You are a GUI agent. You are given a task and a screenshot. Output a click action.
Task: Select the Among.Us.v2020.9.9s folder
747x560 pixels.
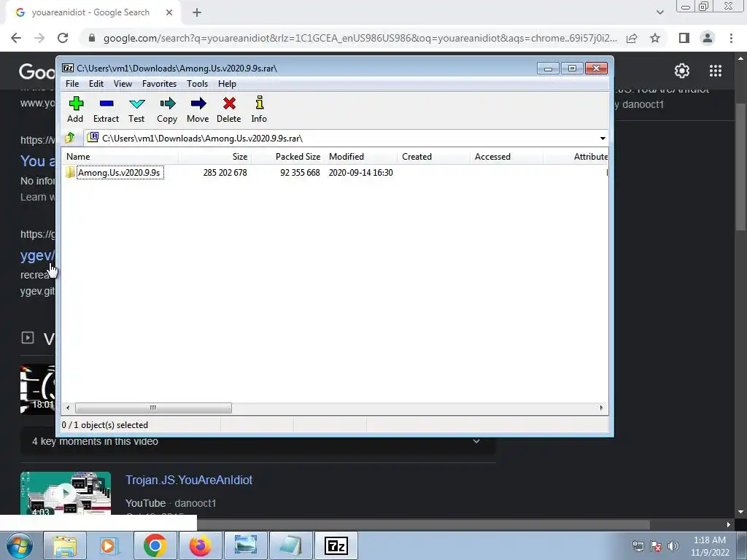pyautogui.click(x=119, y=172)
